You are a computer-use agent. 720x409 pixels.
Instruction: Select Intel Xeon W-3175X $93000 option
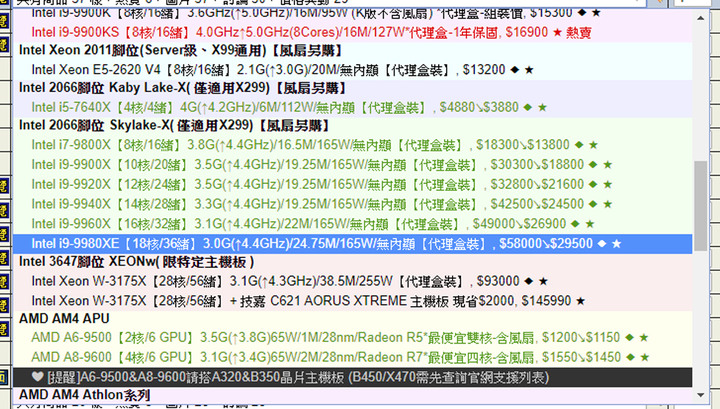click(352, 281)
